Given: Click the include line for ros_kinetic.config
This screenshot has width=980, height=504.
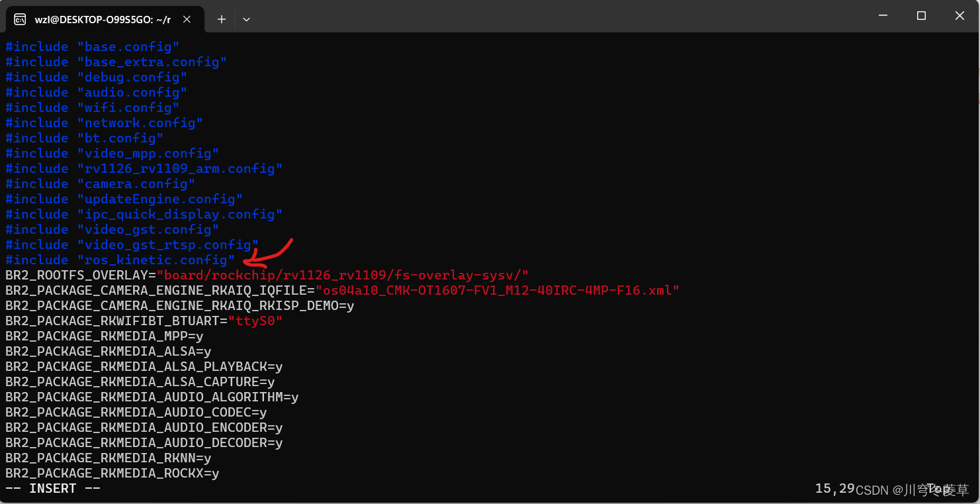Looking at the screenshot, I should pos(119,260).
